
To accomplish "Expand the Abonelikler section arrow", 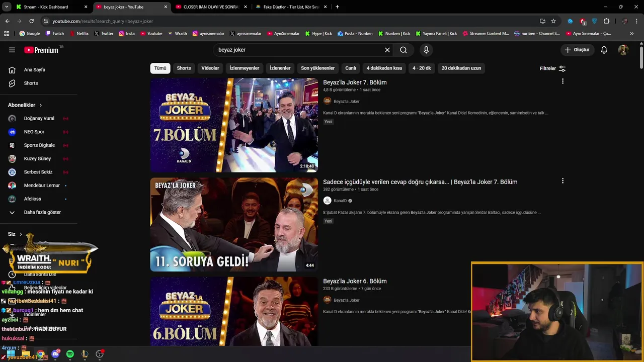I will [41, 105].
